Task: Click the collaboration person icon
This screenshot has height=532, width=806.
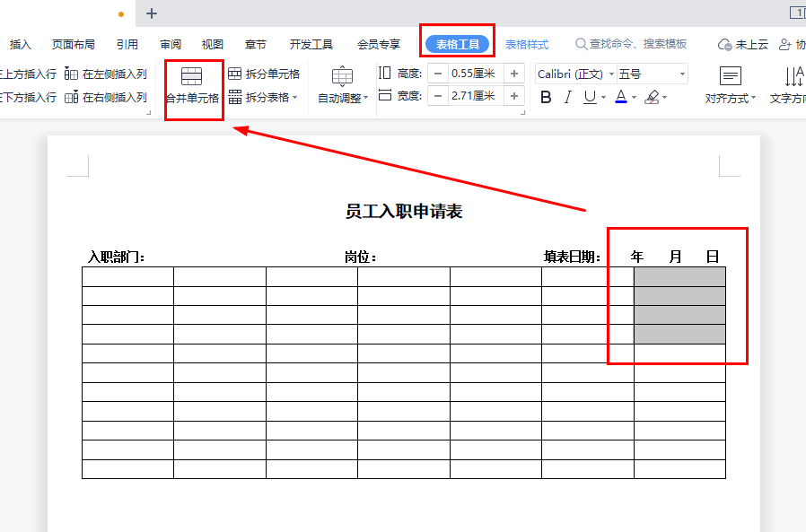Action: pyautogui.click(x=785, y=45)
